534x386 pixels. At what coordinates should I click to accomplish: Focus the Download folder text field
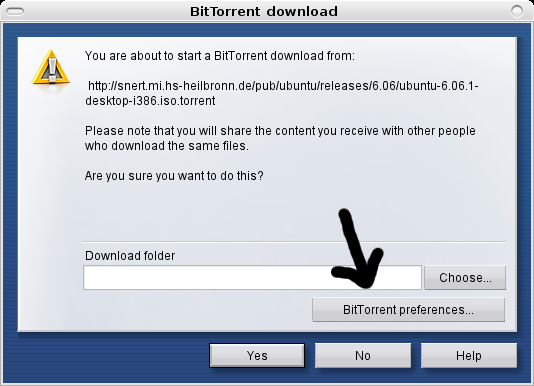click(x=252, y=278)
